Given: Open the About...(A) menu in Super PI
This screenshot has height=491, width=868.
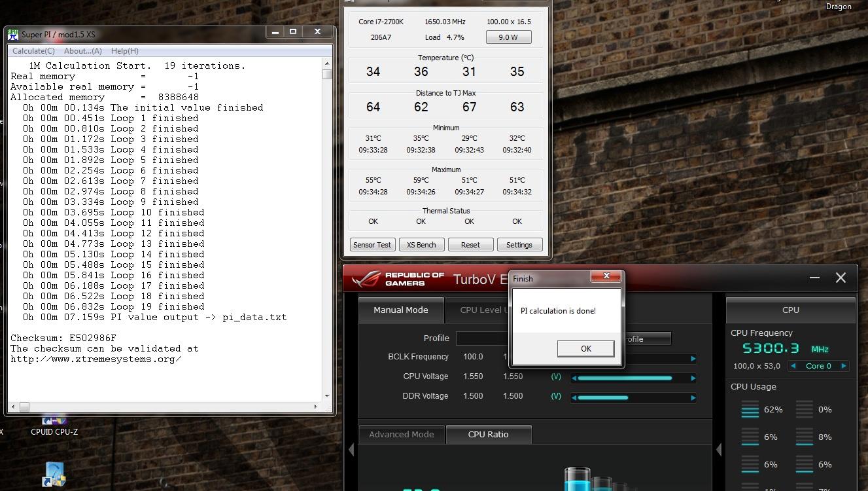Looking at the screenshot, I should pyautogui.click(x=83, y=51).
